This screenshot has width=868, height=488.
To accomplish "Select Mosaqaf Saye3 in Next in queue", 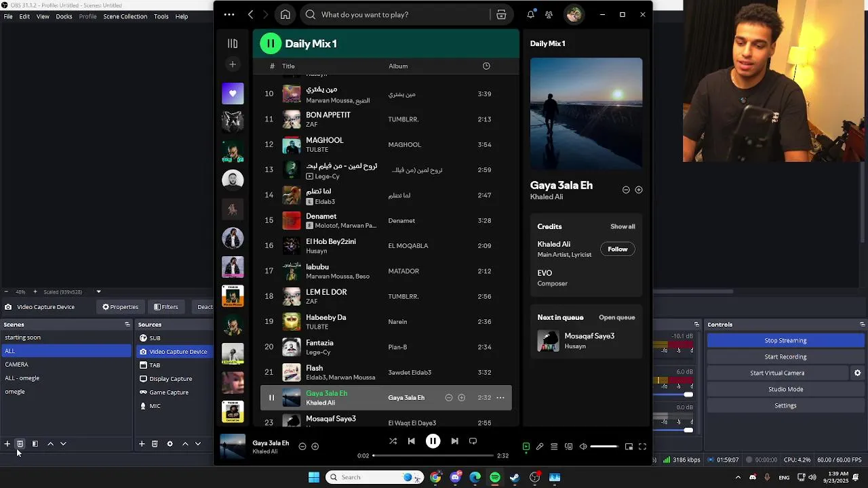I will click(x=586, y=340).
